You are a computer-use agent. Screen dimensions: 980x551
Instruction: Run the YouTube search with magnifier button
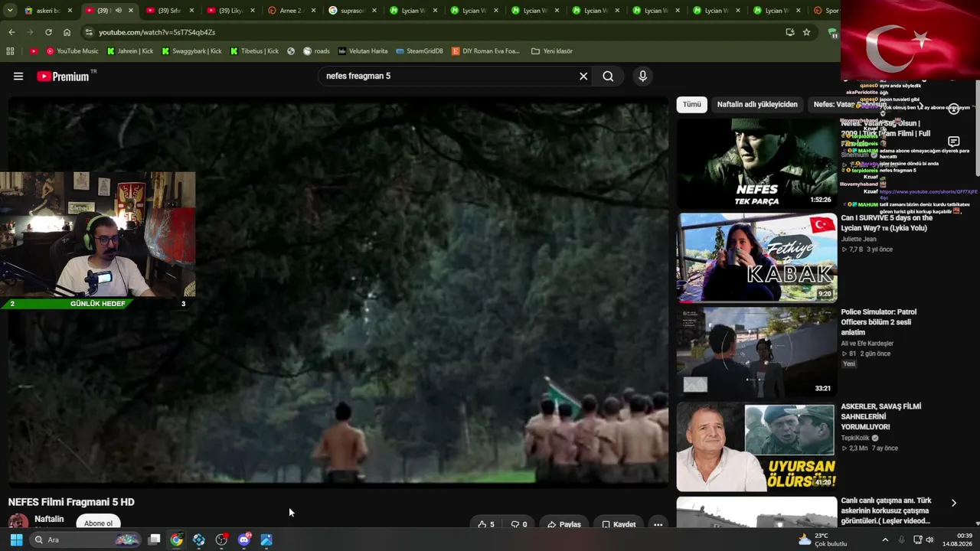coord(608,77)
